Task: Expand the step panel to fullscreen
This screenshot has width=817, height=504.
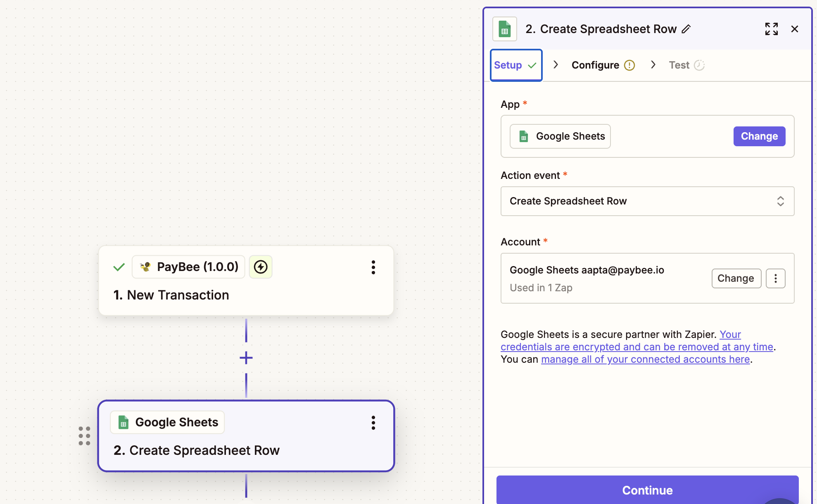Action: (x=771, y=29)
